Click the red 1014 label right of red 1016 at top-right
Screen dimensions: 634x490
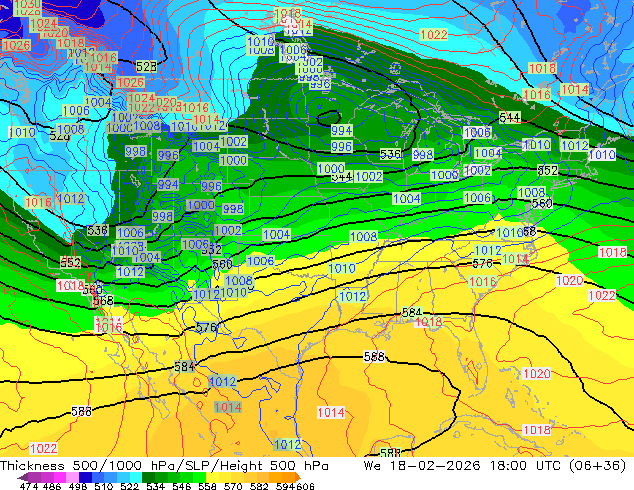click(x=575, y=89)
